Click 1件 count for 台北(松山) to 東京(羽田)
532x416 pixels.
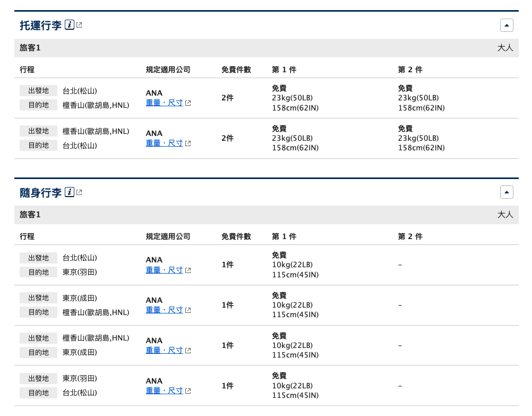pos(227,265)
